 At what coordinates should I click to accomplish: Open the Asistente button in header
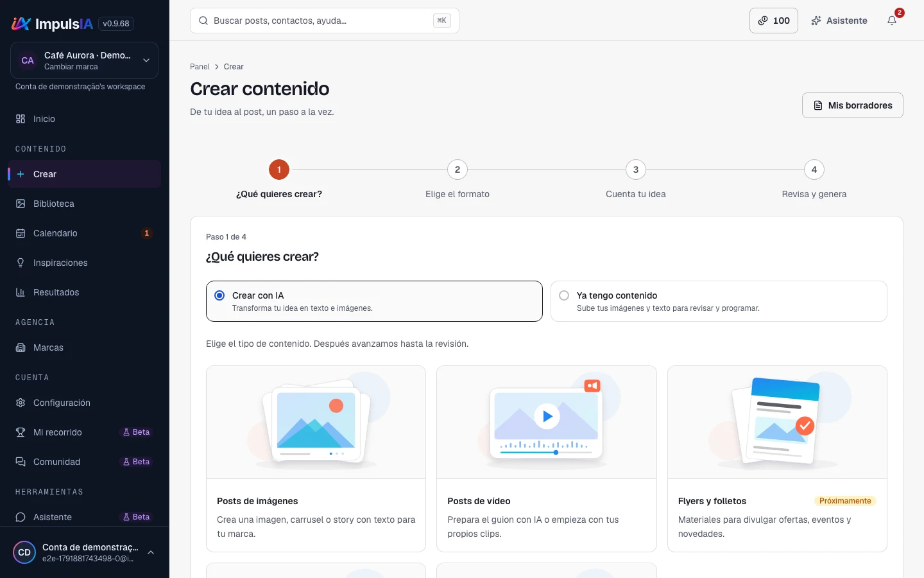tap(839, 21)
